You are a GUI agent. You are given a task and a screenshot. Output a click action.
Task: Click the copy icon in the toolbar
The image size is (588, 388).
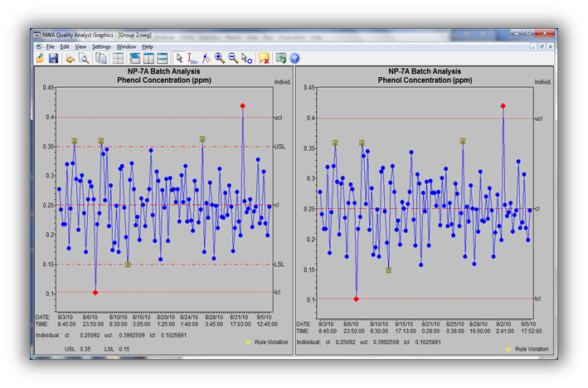[101, 58]
